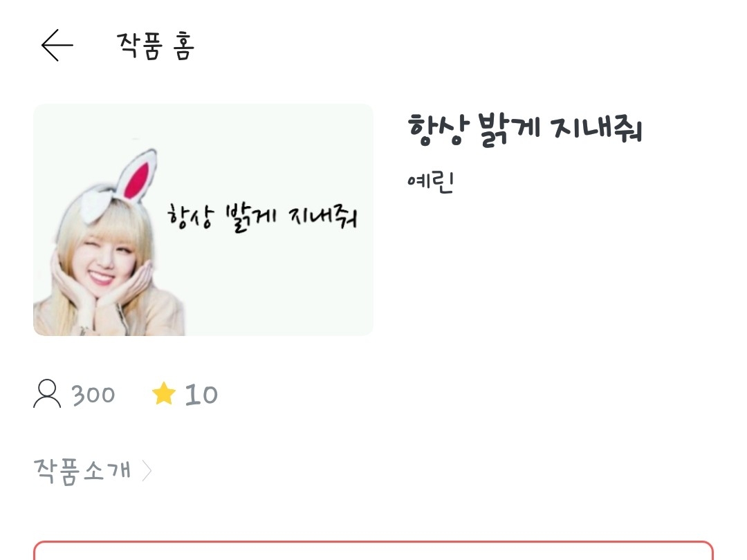The image size is (747, 560).
Task: Click the yellow star rating icon
Action: (163, 393)
